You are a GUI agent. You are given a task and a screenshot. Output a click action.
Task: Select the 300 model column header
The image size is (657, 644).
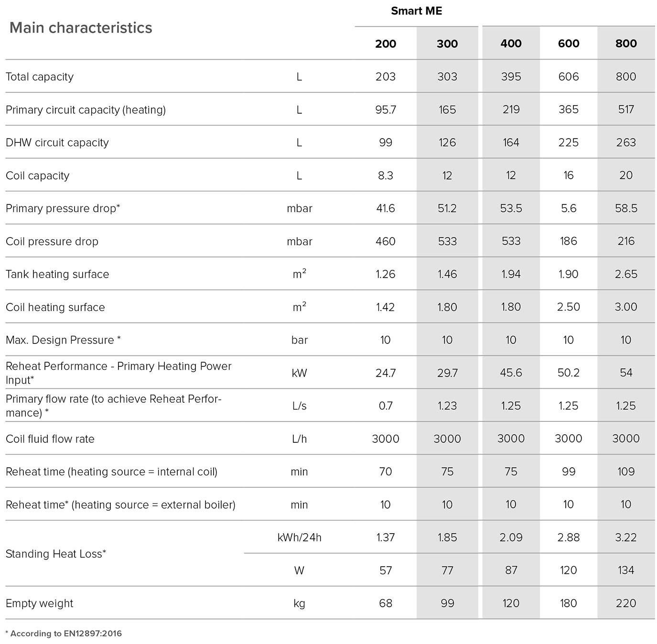[x=447, y=44]
